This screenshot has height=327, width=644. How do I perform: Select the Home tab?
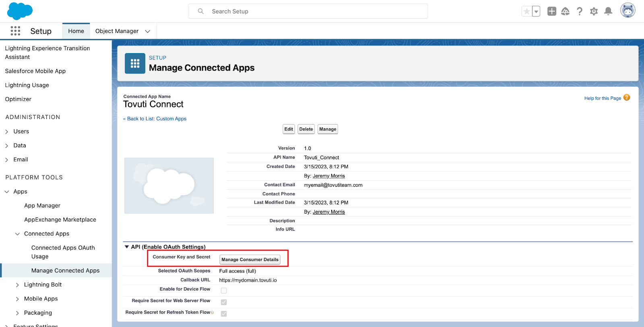coord(76,31)
